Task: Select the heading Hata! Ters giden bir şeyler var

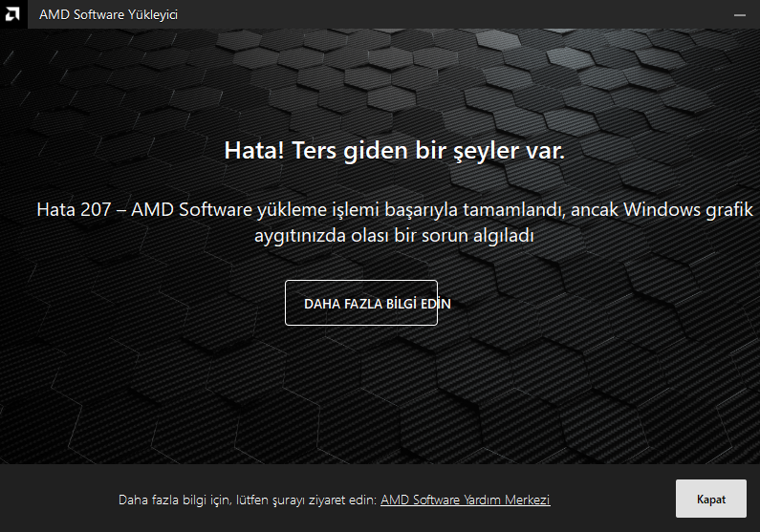Action: [x=395, y=151]
